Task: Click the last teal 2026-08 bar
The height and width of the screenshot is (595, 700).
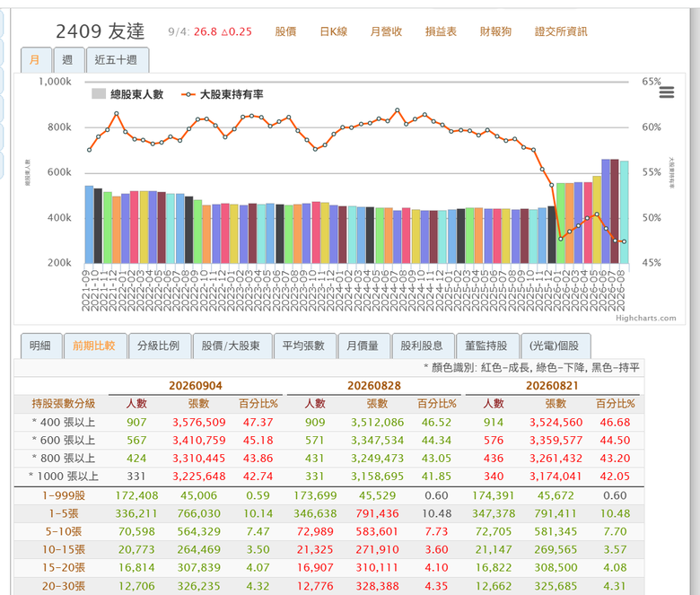Action: tap(624, 212)
